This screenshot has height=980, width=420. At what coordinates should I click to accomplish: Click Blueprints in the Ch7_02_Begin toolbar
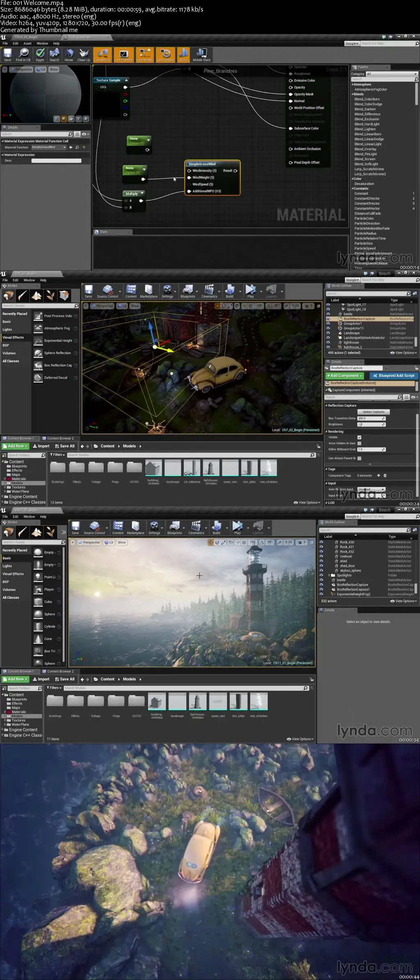point(188,291)
